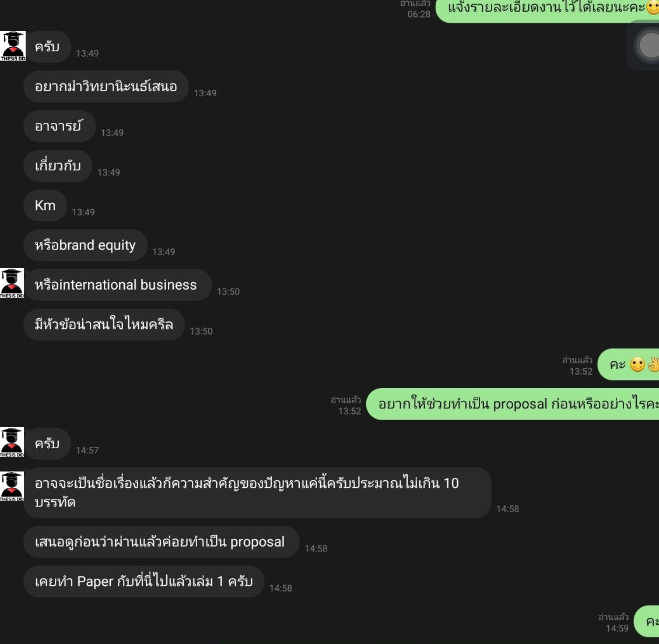The width and height of the screenshot is (659, 644).
Task: Tap the 'อาจารย์' chat bubble
Action: click(x=59, y=126)
